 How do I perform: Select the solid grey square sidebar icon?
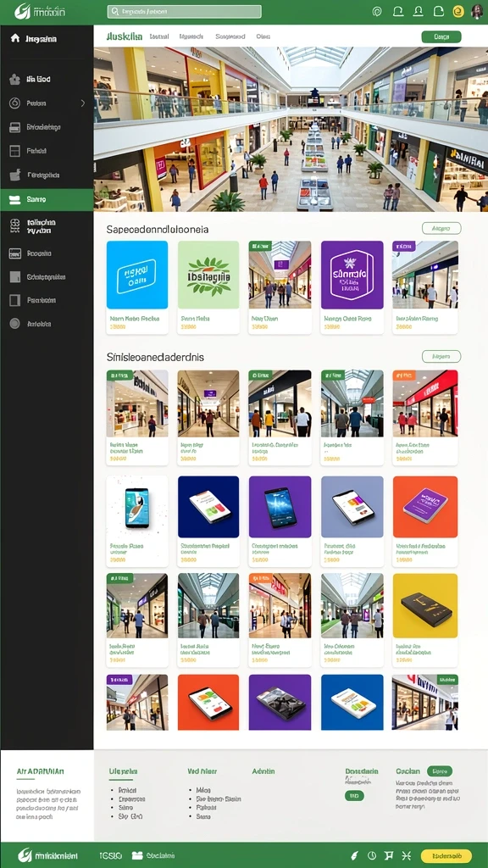(15, 277)
